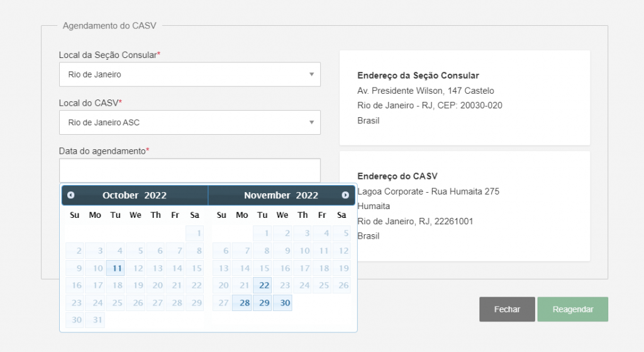The height and width of the screenshot is (352, 644).
Task: Click October 18 in the calendar
Action: (x=116, y=285)
